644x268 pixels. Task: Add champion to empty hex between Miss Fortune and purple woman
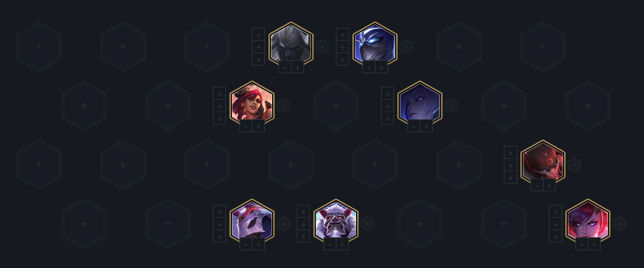point(335,106)
